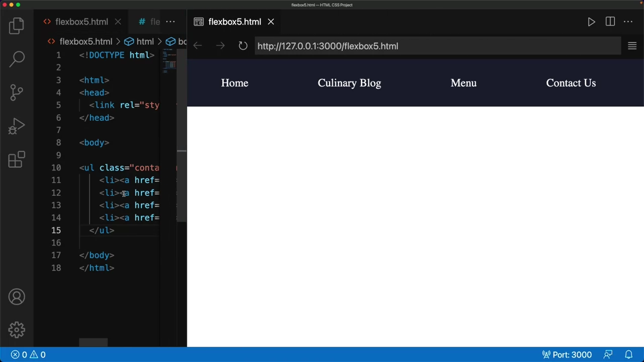This screenshot has width=644, height=362.
Task: Toggle Live Preview server Port: 3000
Action: pos(567,354)
